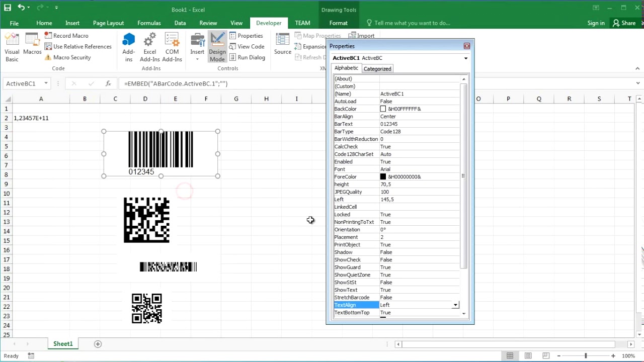Select the BarType property row
Image resolution: width=644 pixels, height=362 pixels.
click(396, 131)
